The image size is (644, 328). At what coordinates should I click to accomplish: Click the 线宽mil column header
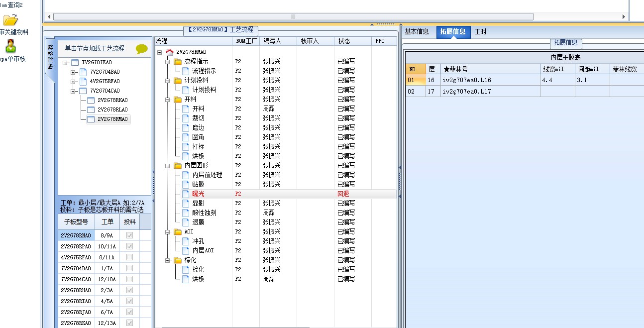click(557, 69)
